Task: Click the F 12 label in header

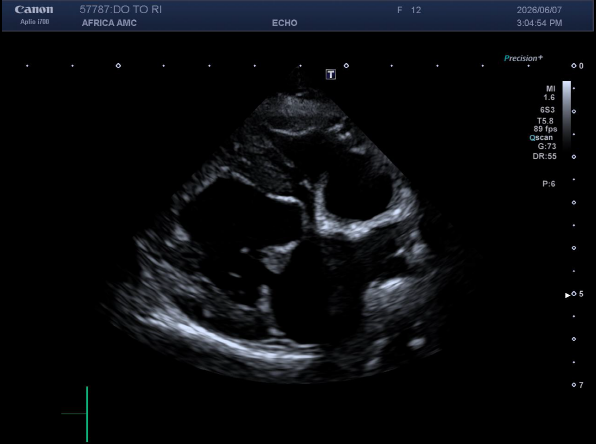Action: coord(409,10)
